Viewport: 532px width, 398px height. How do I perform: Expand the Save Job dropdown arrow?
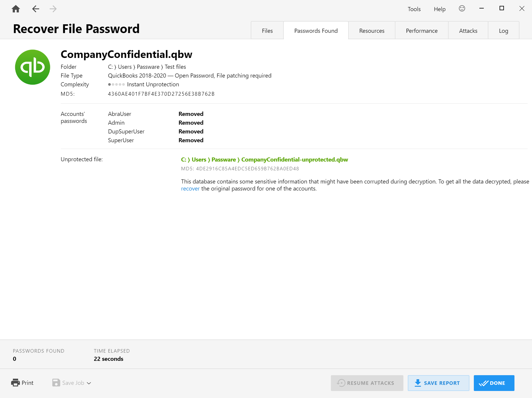tap(89, 383)
